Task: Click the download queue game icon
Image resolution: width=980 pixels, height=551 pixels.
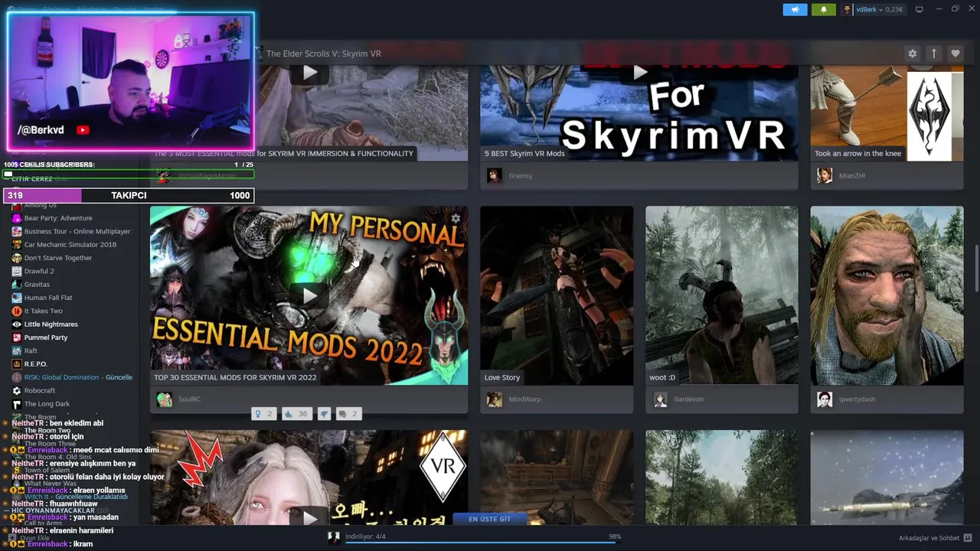Action: pyautogui.click(x=334, y=537)
